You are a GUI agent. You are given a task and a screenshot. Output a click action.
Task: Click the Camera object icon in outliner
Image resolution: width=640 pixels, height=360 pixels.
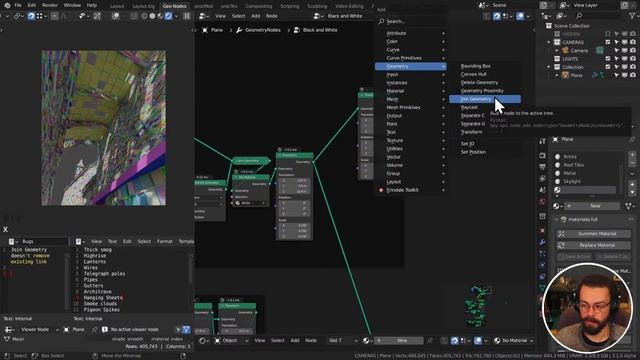[x=565, y=51]
